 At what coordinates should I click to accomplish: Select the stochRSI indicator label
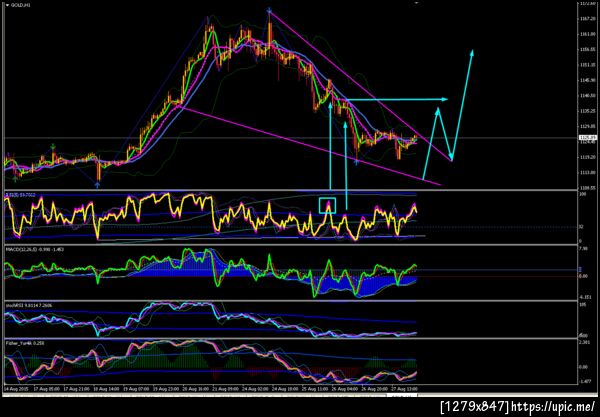click(x=29, y=305)
